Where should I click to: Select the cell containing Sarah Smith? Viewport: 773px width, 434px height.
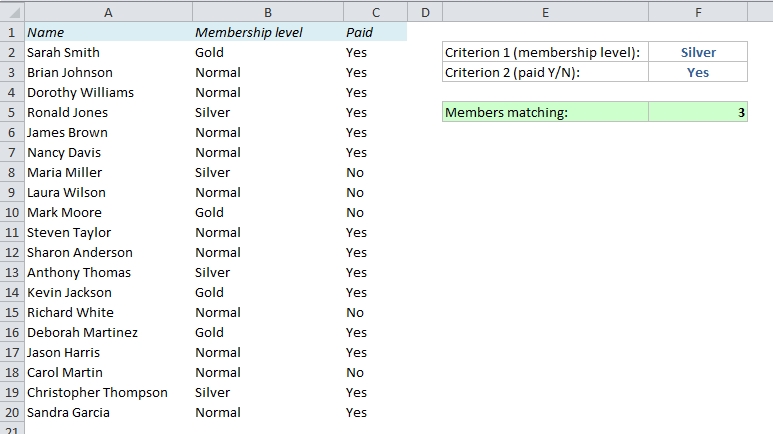108,52
